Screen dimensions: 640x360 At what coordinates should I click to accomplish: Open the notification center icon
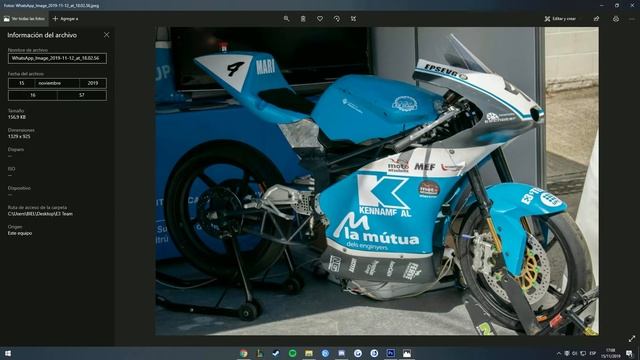pyautogui.click(x=630, y=353)
